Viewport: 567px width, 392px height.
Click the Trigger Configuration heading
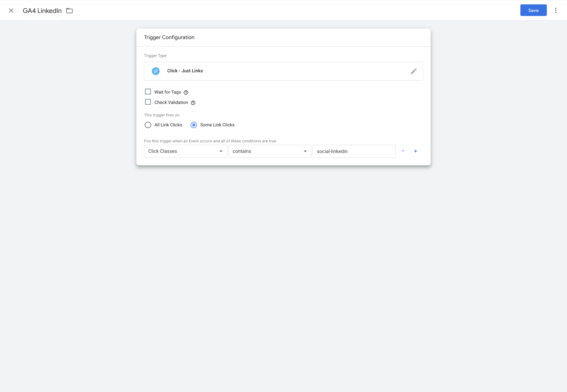point(169,37)
